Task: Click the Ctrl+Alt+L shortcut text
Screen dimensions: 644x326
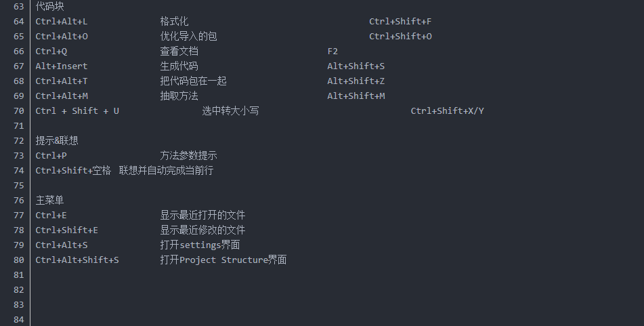Action: click(x=62, y=22)
